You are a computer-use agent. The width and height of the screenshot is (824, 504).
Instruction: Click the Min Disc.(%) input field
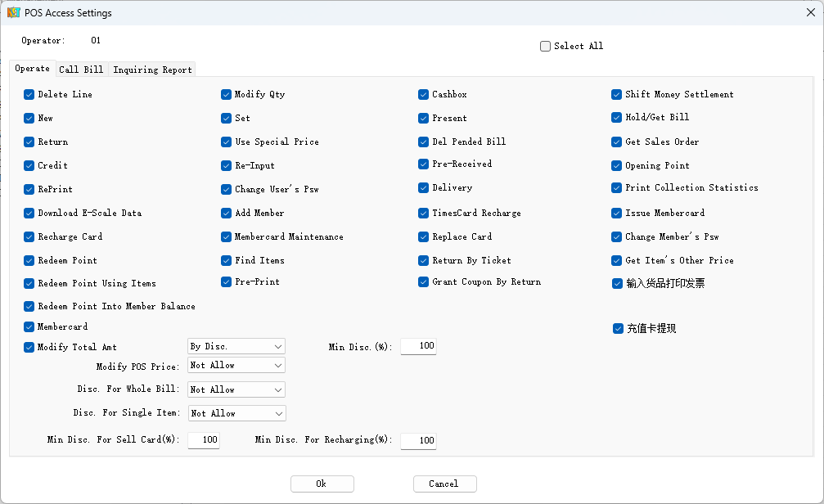[418, 347]
